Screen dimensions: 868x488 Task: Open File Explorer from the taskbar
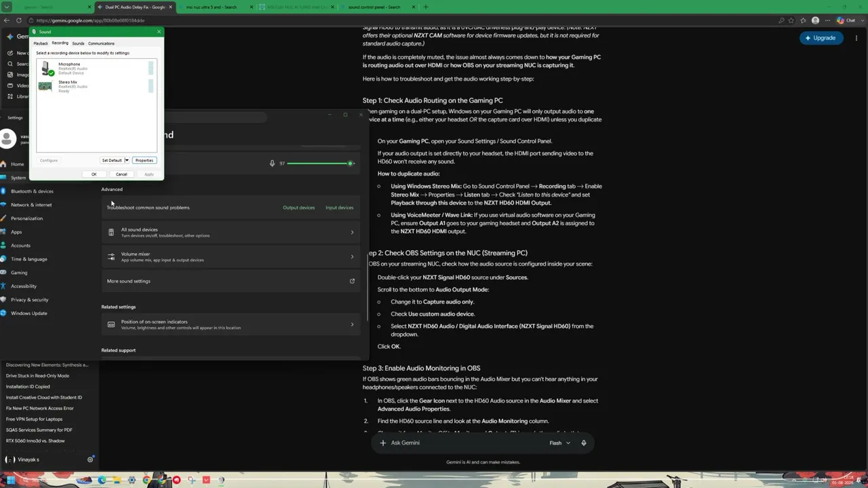(x=117, y=480)
